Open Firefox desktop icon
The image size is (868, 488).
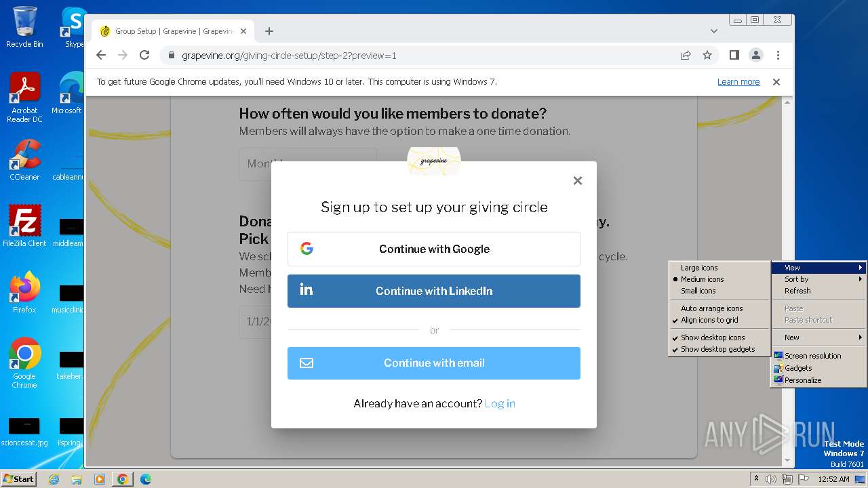tap(24, 292)
